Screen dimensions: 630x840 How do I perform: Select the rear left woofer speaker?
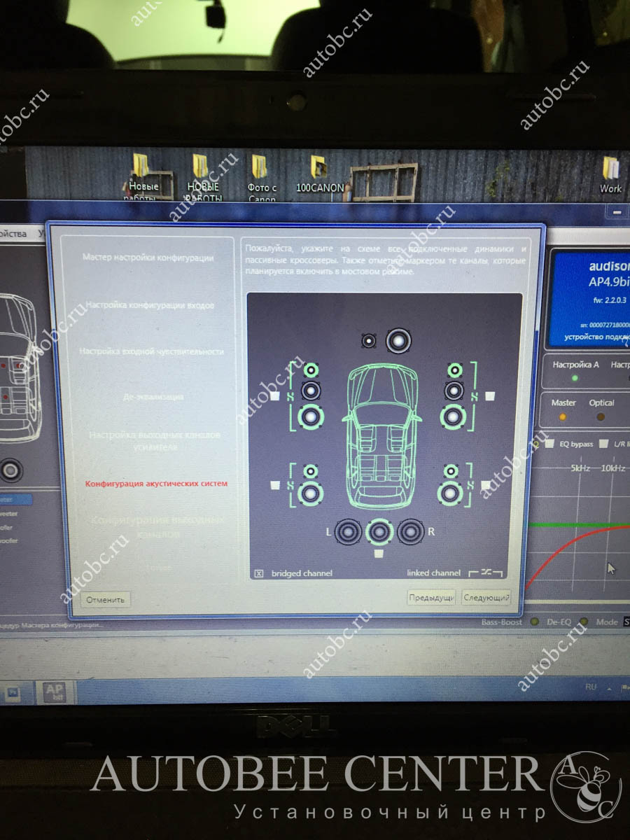click(310, 493)
